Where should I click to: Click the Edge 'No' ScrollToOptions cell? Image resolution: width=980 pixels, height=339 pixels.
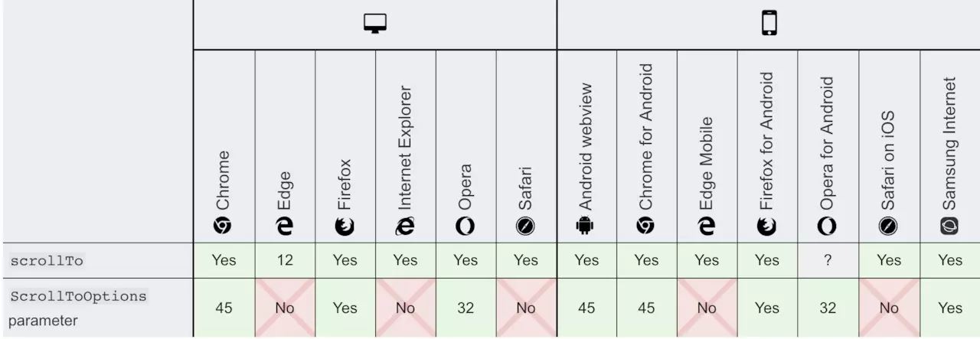285,308
